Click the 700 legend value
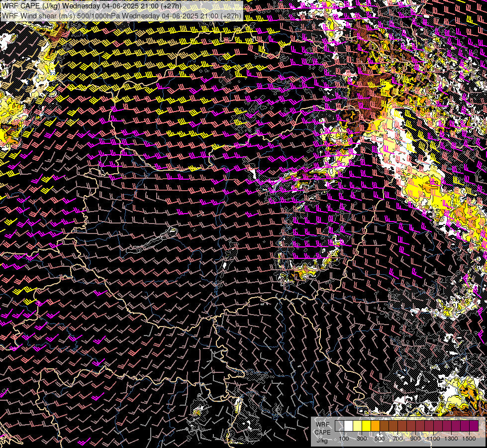This screenshot has width=487, height=448. 397,439
